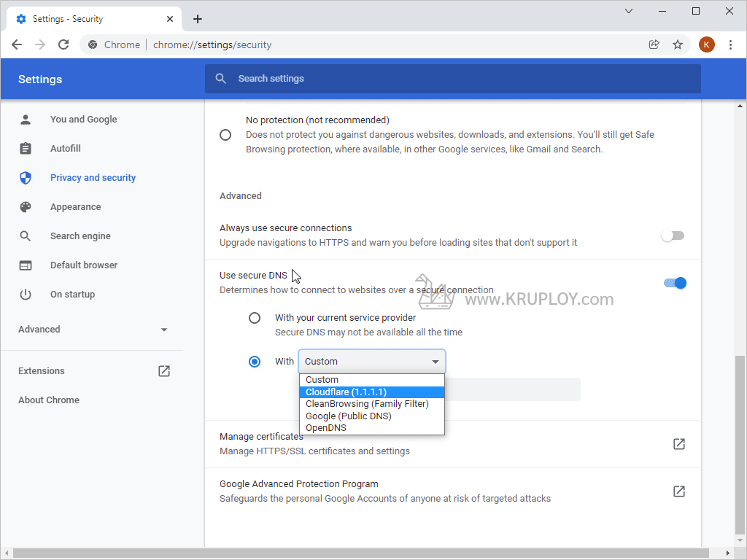This screenshot has width=747, height=560.
Task: Select With your current service provider
Action: click(255, 318)
